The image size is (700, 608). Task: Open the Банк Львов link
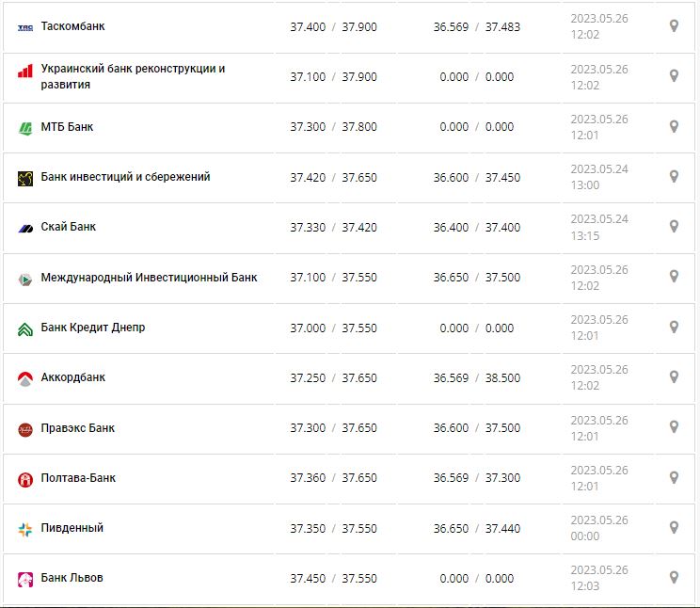(x=72, y=578)
